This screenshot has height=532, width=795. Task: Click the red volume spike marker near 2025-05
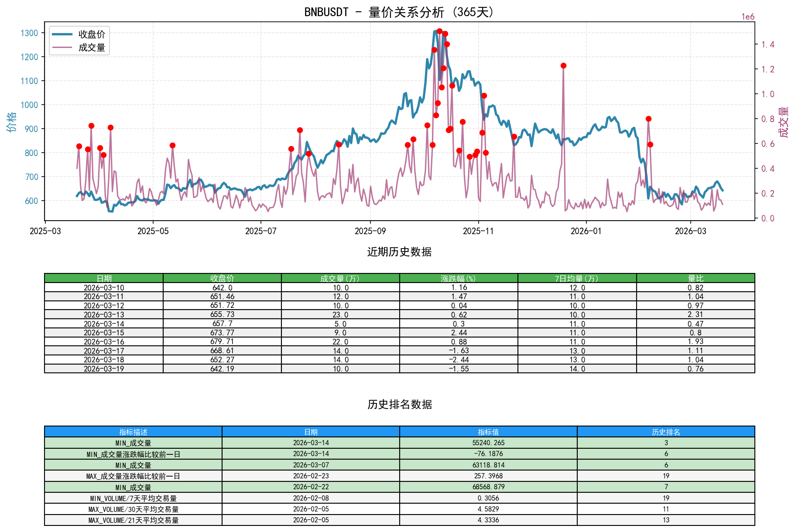click(172, 145)
